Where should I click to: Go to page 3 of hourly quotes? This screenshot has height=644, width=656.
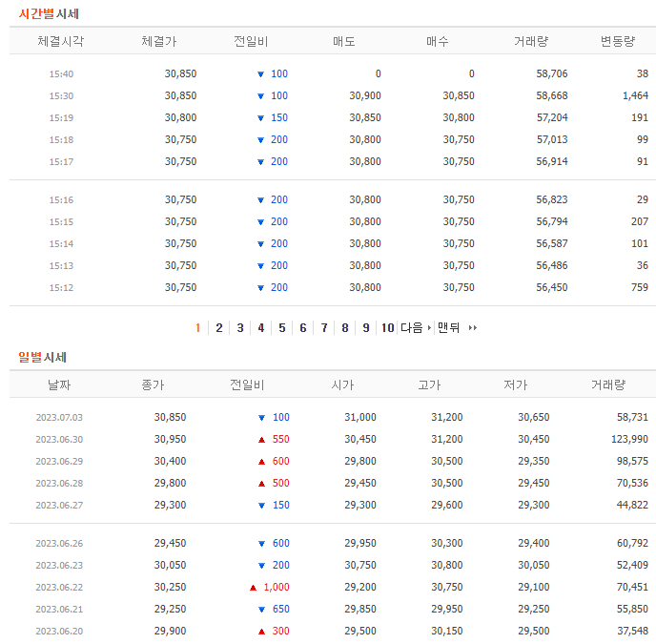(239, 328)
